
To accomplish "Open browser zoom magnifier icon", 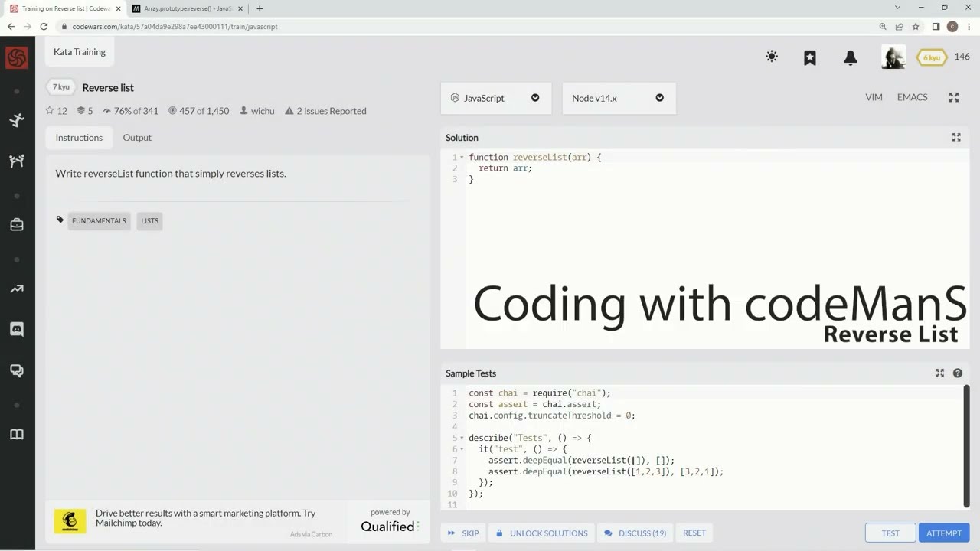I will coord(883,26).
